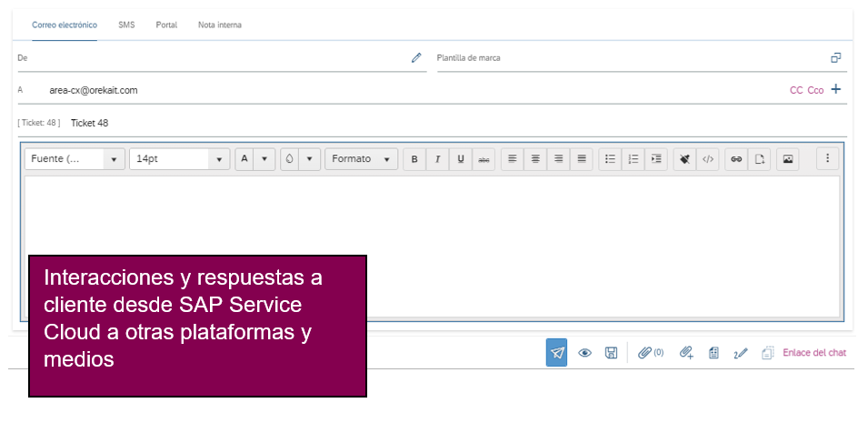
Task: Preview the email with the eye icon
Action: coord(584,353)
